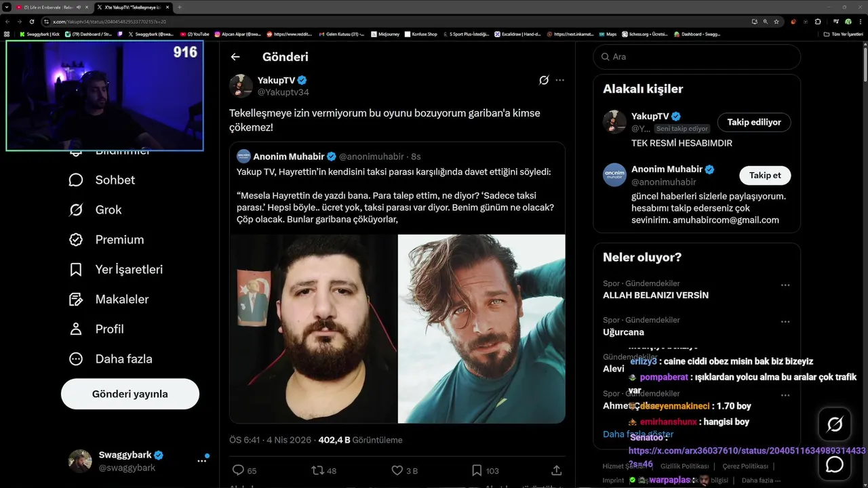Open (2) YouTube bookmark
868x488 pixels.
coord(195,34)
